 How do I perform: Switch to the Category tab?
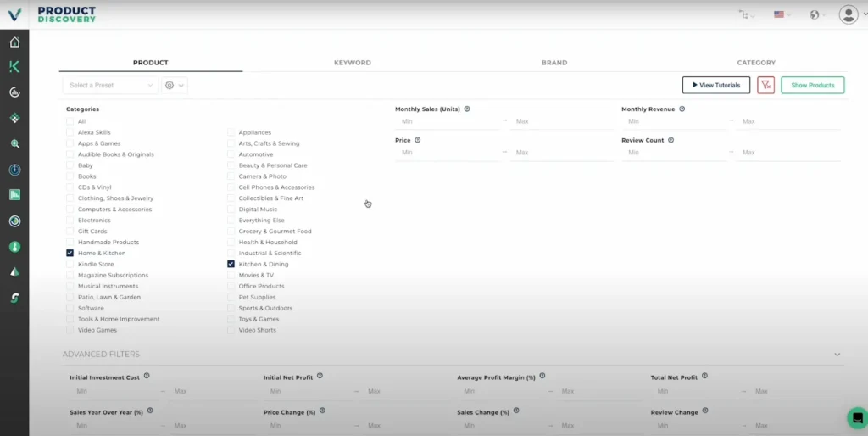click(x=756, y=63)
